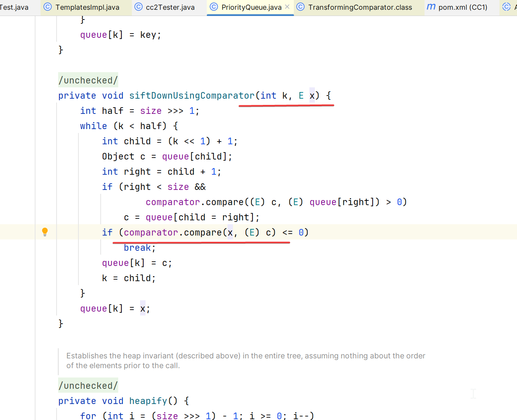Click the rendered doc comment about heap invariant
Image resolution: width=517 pixels, height=420 pixels.
tap(245, 360)
